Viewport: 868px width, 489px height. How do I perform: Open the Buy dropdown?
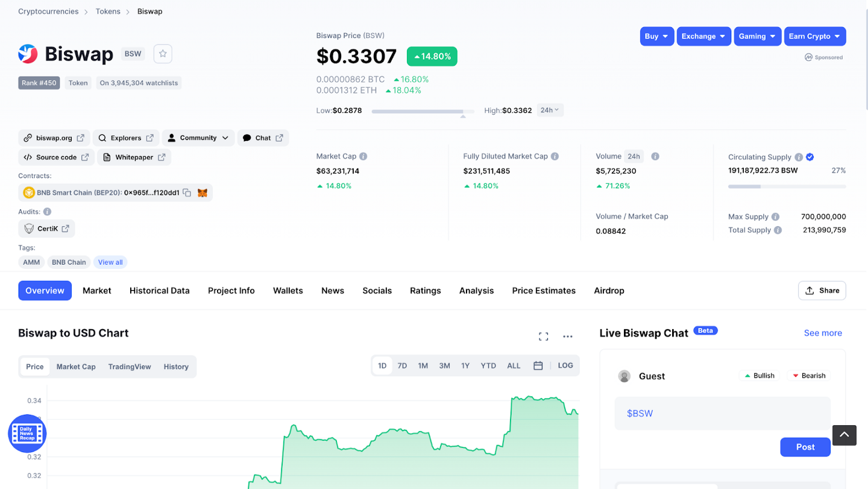point(657,36)
